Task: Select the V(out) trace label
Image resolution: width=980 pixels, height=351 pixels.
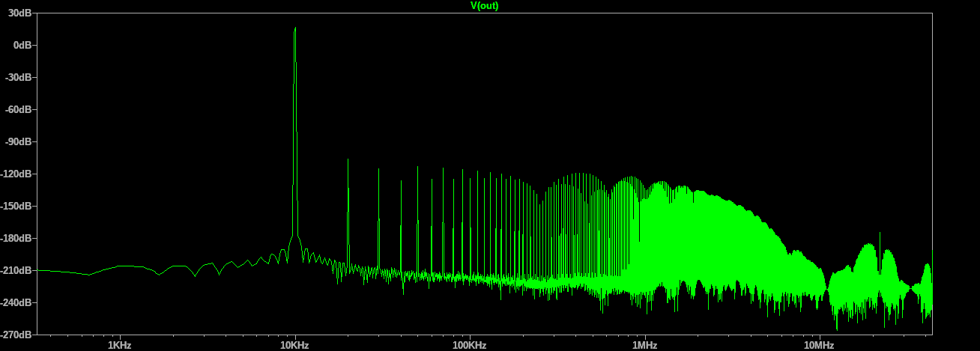Action: pos(484,5)
